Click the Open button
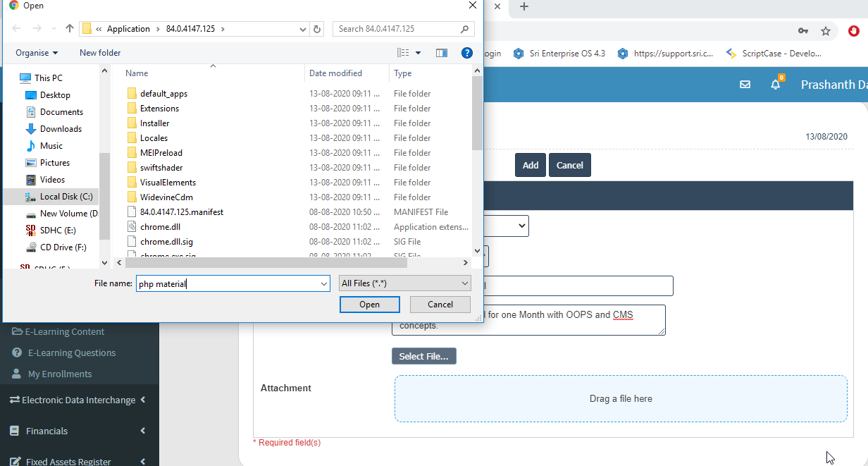Image resolution: width=868 pixels, height=466 pixels. pyautogui.click(x=369, y=305)
